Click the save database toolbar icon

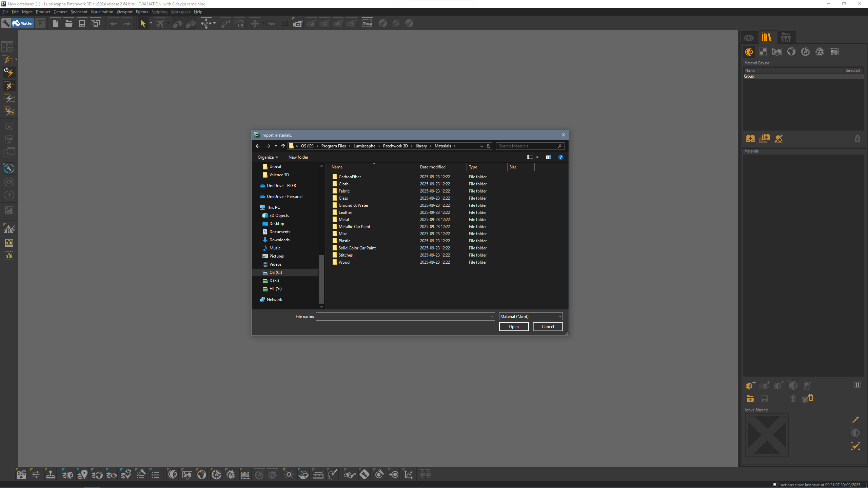point(82,23)
